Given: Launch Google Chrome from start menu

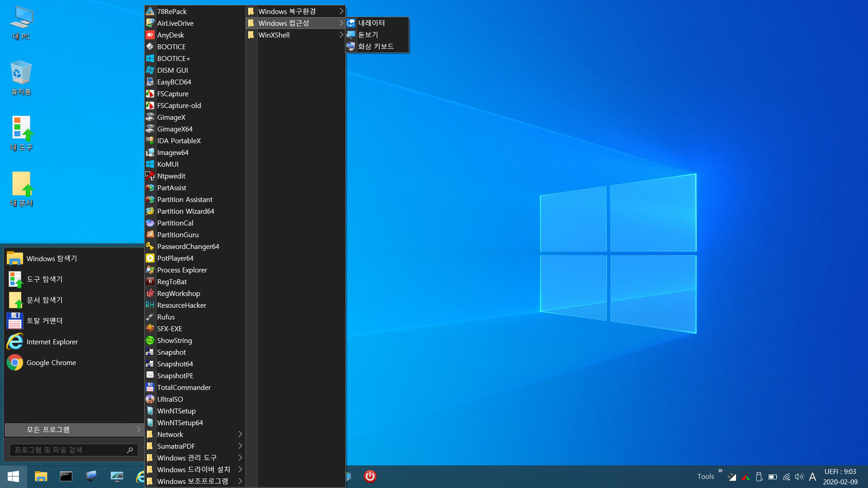Looking at the screenshot, I should click(74, 362).
